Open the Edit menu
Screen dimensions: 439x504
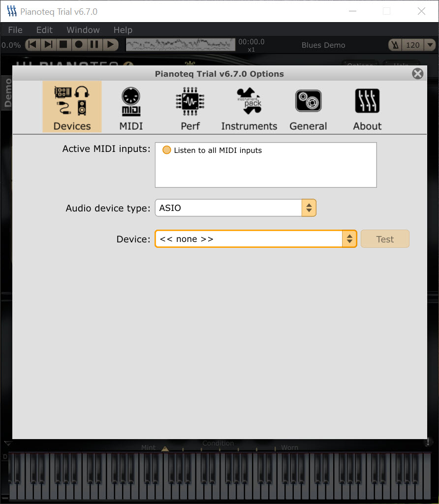pos(44,30)
